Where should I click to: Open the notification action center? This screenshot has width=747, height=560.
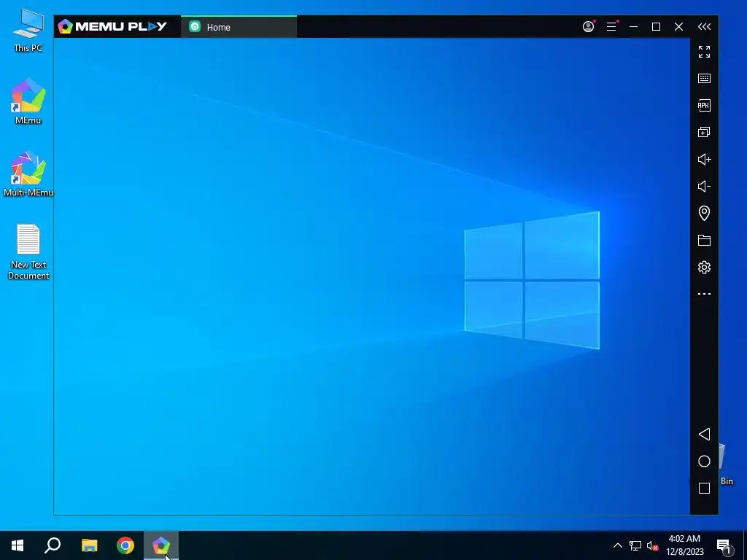coord(724,545)
